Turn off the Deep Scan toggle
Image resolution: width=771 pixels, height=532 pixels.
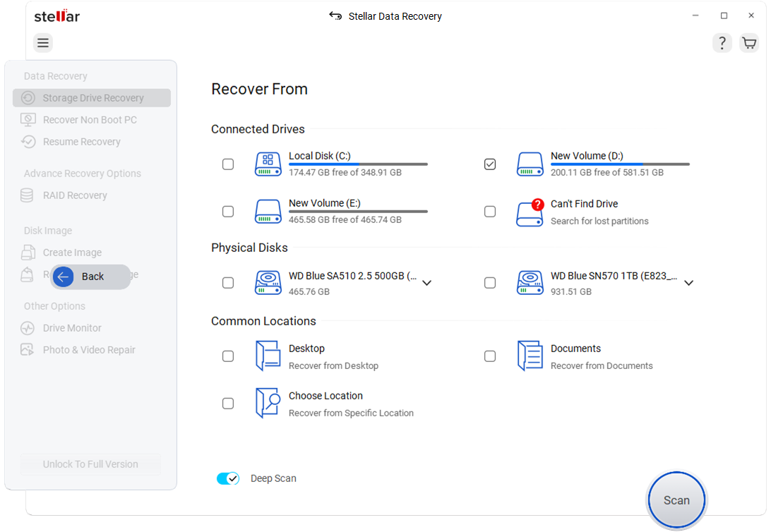(x=227, y=478)
